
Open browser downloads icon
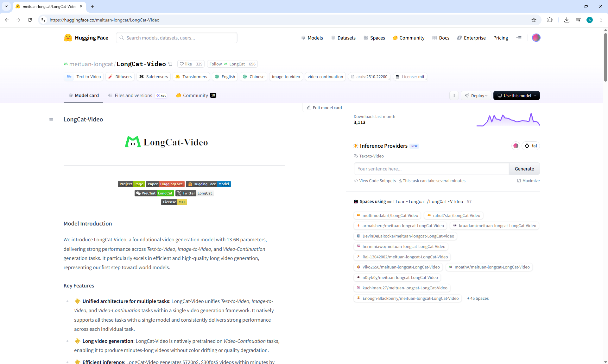click(x=567, y=20)
